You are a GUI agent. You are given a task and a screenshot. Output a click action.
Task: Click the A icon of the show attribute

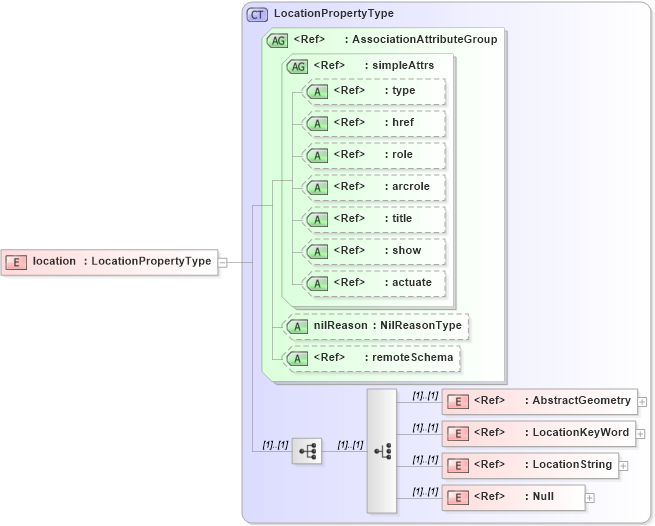click(317, 252)
